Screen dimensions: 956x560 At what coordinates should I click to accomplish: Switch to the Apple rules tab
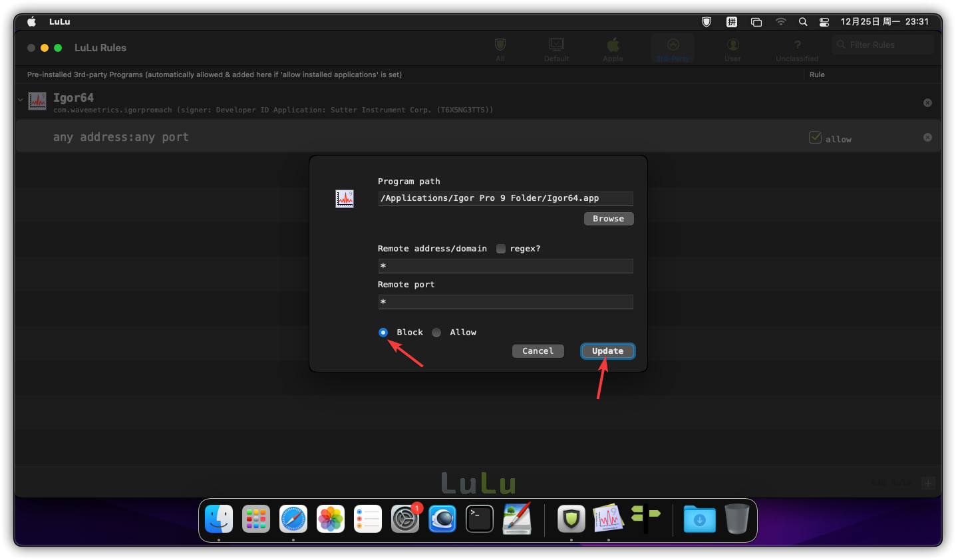click(x=613, y=49)
